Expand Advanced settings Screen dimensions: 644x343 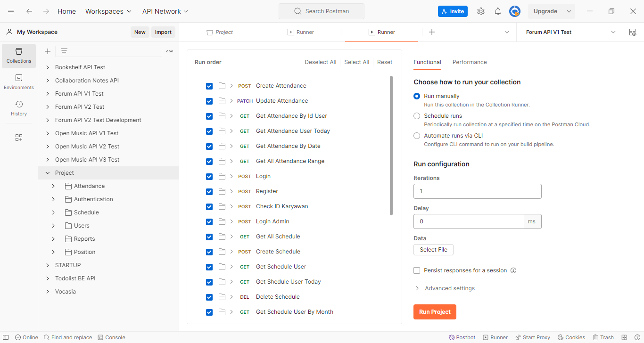click(445, 288)
